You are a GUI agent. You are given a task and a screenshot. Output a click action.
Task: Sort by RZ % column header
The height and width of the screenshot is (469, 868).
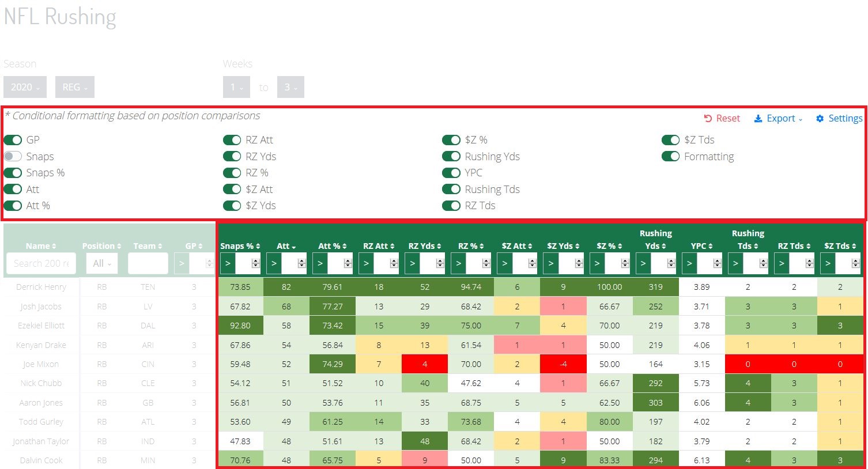click(471, 246)
